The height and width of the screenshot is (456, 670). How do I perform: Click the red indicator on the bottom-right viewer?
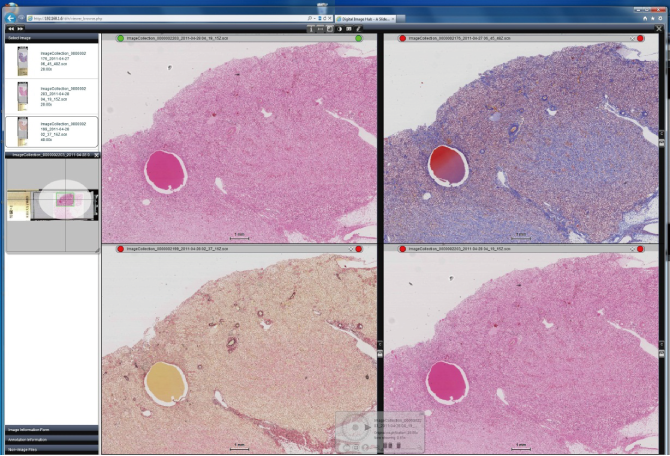(390, 248)
